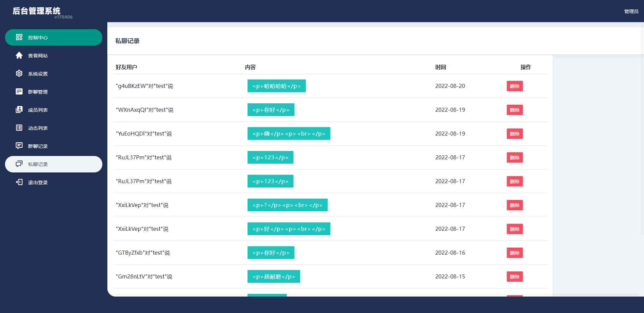Go to 系统设置 menu
The width and height of the screenshot is (644, 313).
tap(54, 73)
